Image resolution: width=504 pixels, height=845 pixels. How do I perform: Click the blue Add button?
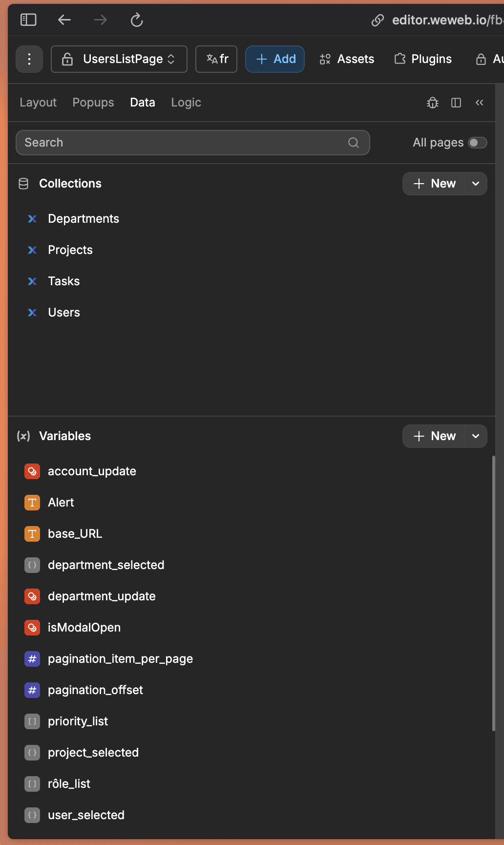click(x=275, y=59)
